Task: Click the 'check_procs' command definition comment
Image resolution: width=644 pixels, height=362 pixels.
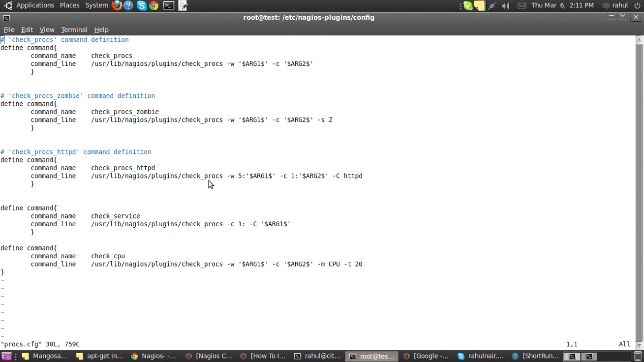Action: pyautogui.click(x=64, y=40)
